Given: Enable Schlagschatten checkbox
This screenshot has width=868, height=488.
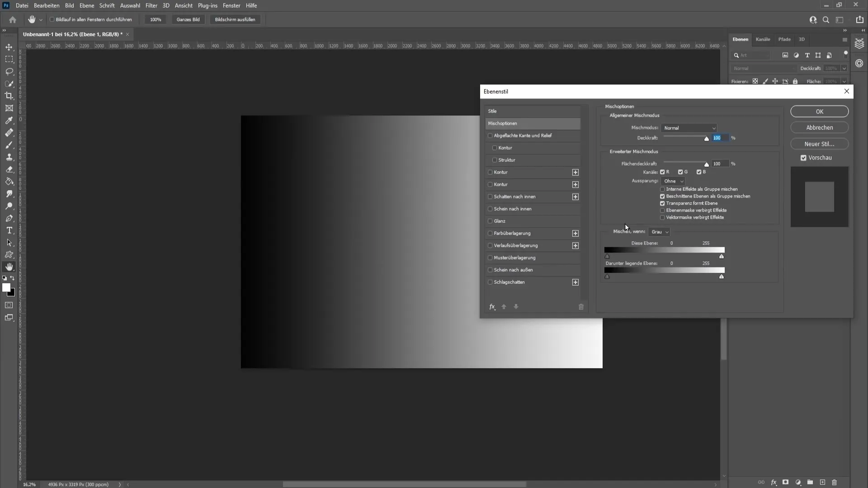Looking at the screenshot, I should 490,282.
